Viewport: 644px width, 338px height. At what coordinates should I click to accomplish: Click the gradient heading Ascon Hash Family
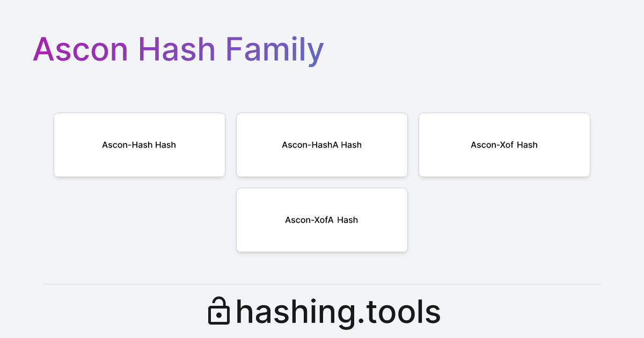point(179,49)
